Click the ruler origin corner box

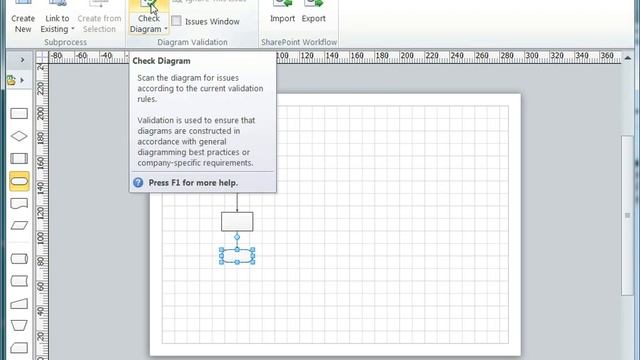[42, 57]
